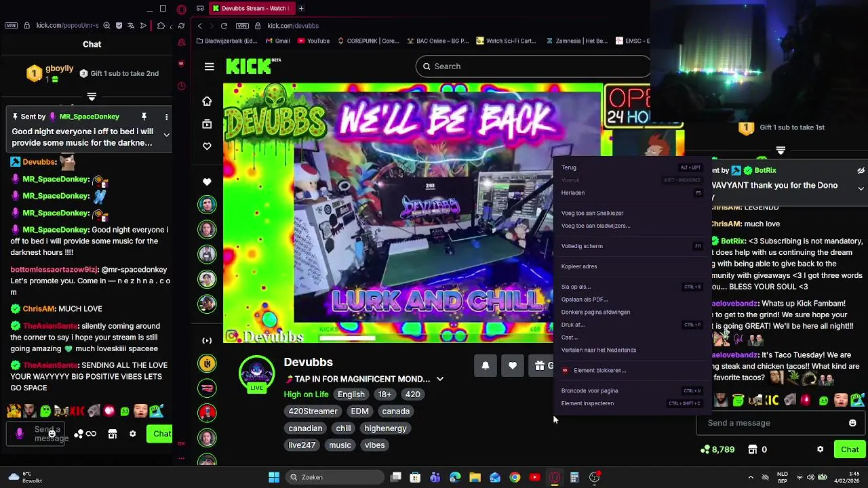Viewport: 868px width, 488px height.
Task: Click the Kick search field
Action: pos(532,66)
